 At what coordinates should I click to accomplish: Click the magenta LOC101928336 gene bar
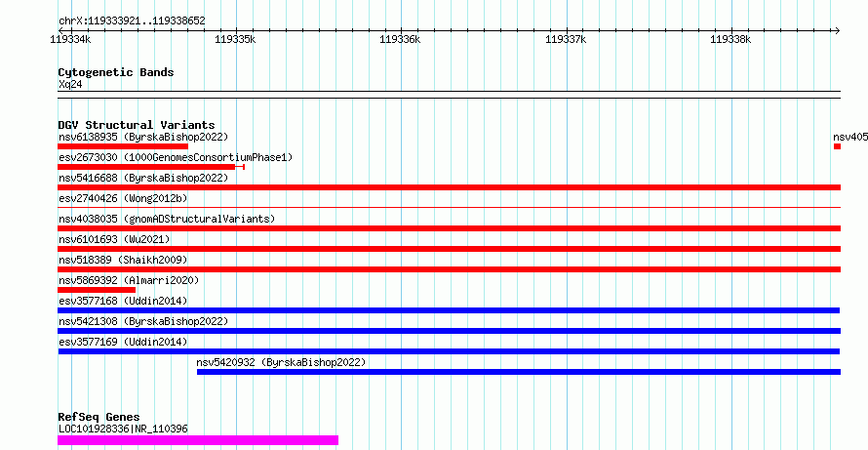(198, 440)
